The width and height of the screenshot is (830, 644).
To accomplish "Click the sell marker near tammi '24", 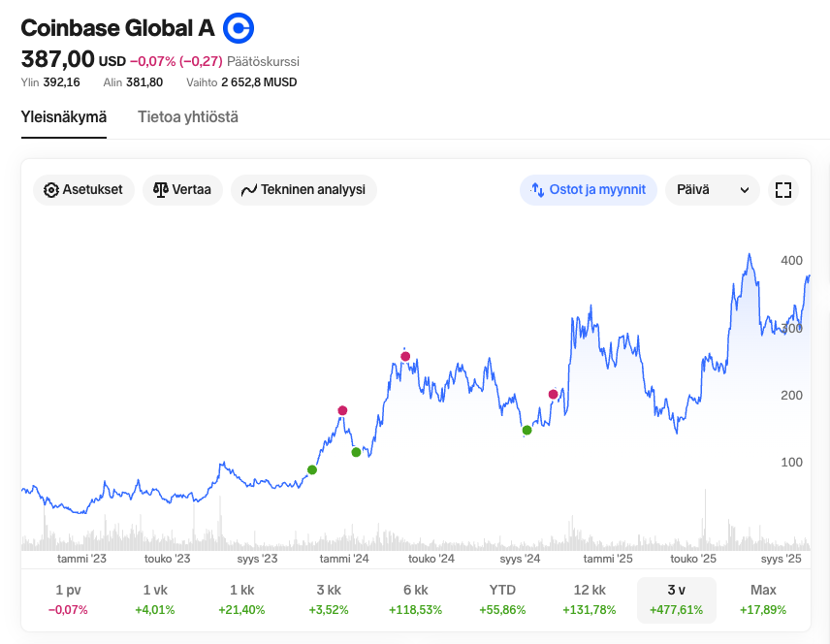I will (342, 410).
